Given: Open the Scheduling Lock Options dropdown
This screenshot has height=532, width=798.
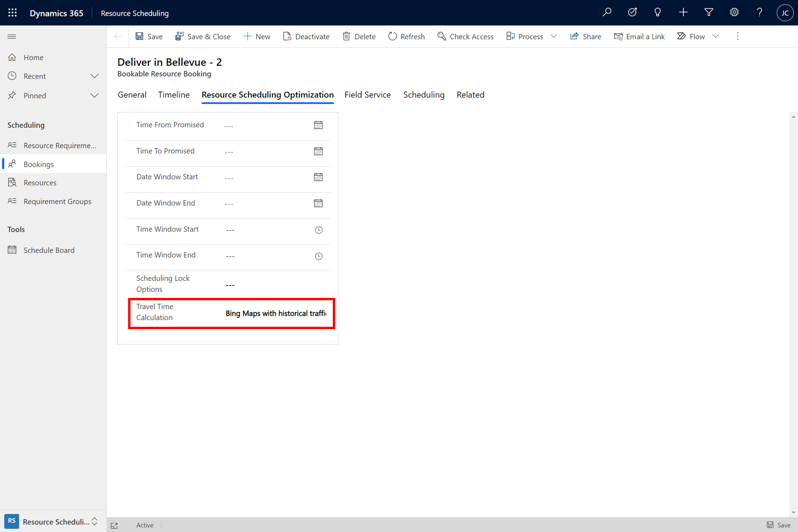Looking at the screenshot, I should click(x=277, y=285).
